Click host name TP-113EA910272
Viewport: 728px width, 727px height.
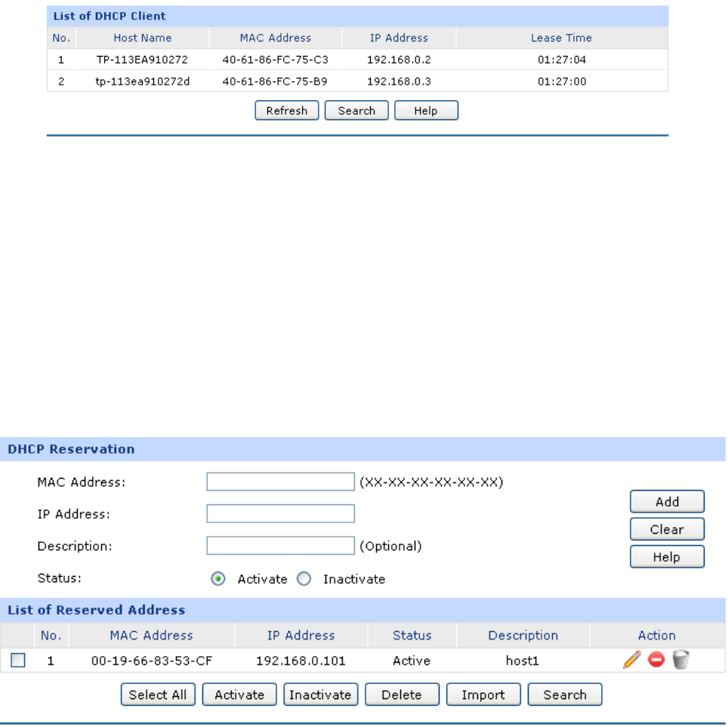point(142,60)
